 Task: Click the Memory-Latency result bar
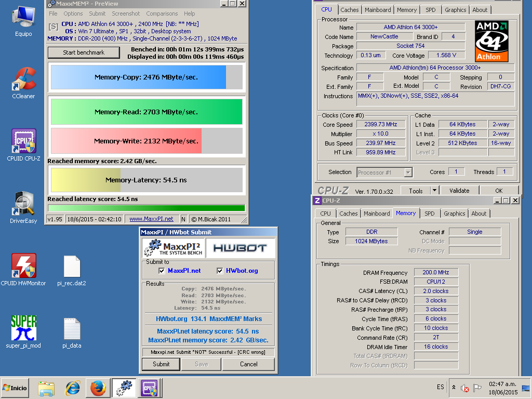(x=147, y=180)
